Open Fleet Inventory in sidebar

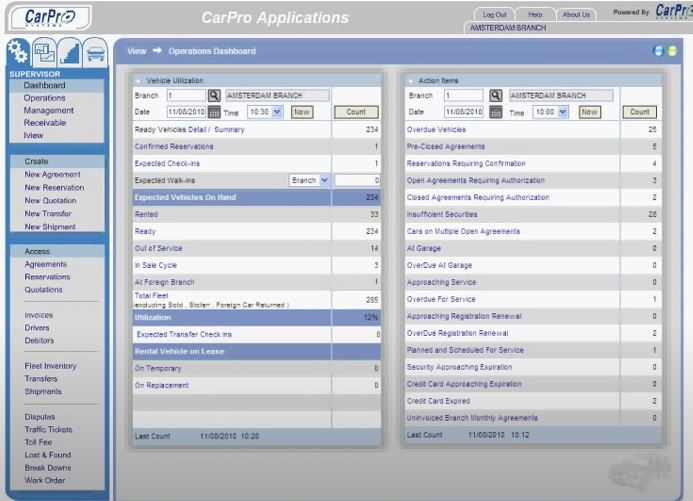[x=50, y=366]
